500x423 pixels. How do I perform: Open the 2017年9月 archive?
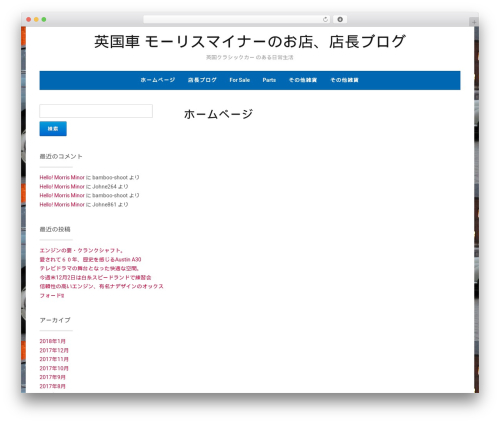coord(52,377)
